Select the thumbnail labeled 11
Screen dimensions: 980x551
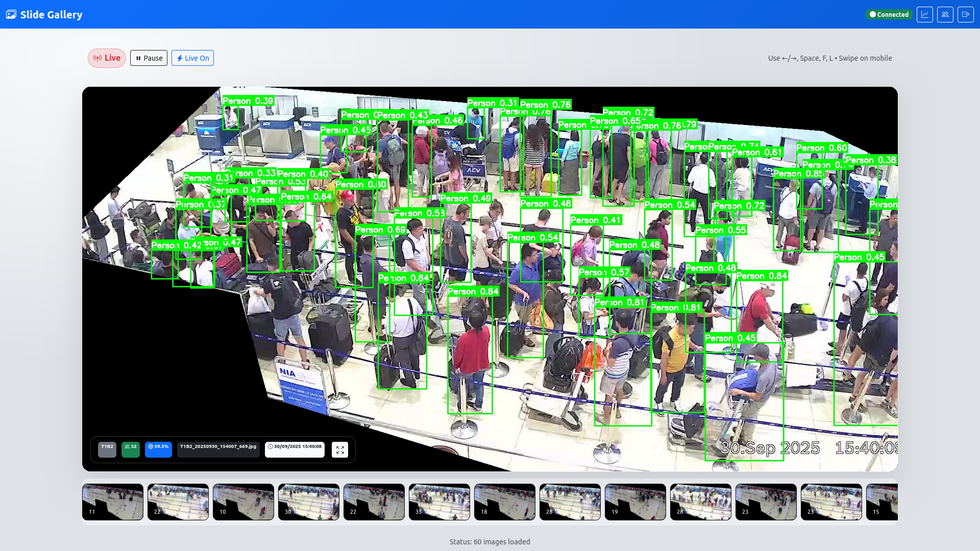[113, 502]
